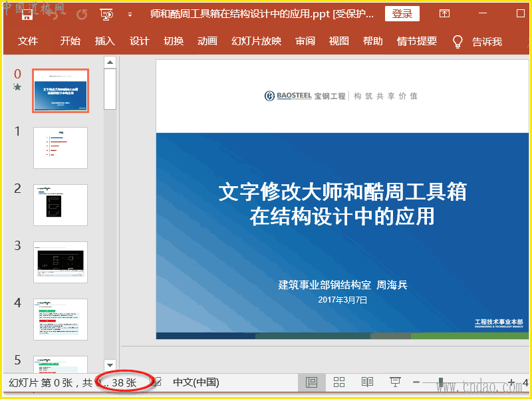Switch to Normal view icon
Image resolution: width=532 pixels, height=399 pixels.
click(311, 382)
